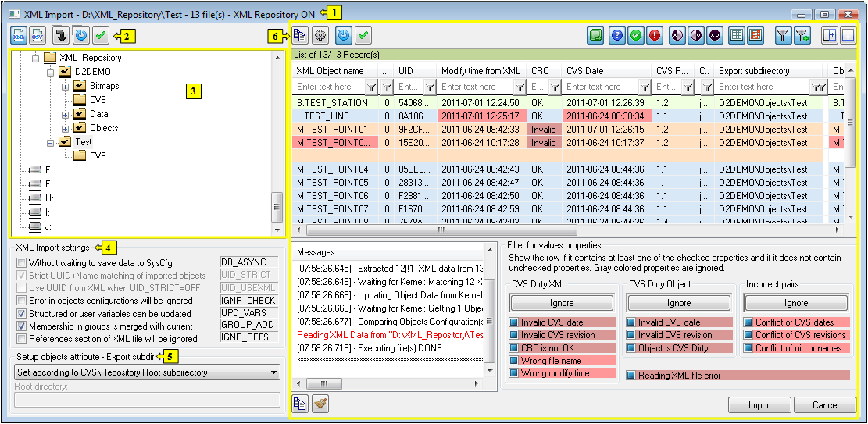
Task: Click the blue question mark toolbar icon
Action: pos(616,35)
